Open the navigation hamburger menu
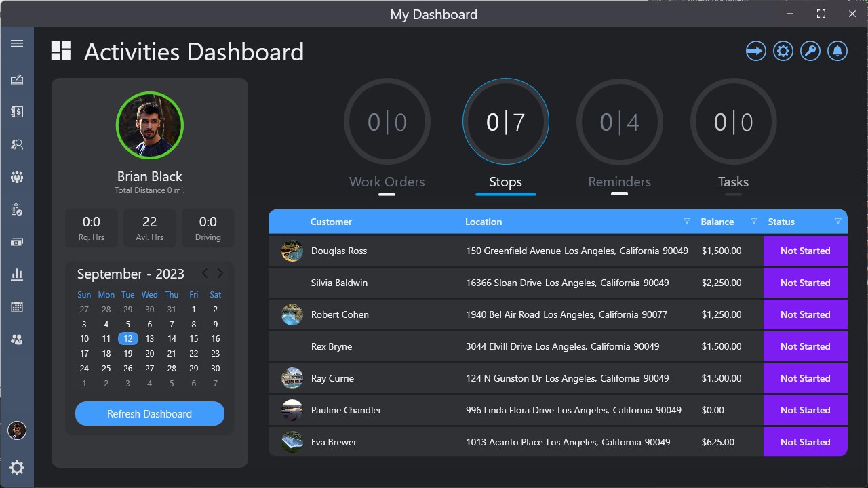Viewport: 868px width, 488px height. [17, 43]
